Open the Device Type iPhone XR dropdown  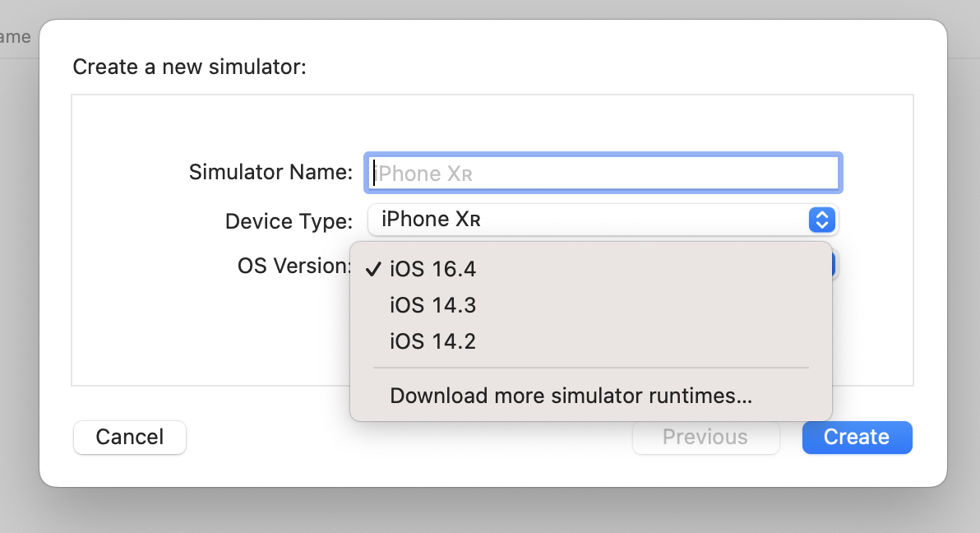[603, 220]
